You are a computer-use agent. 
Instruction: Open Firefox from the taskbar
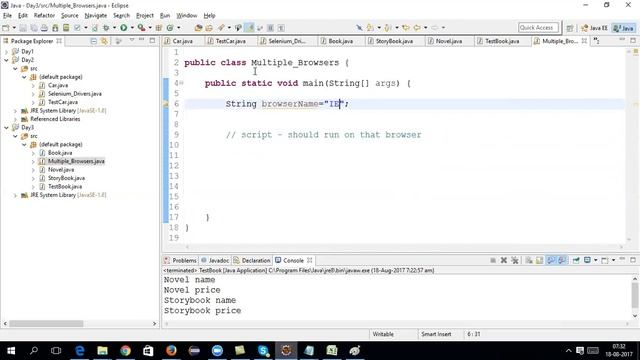pyautogui.click(x=171, y=350)
